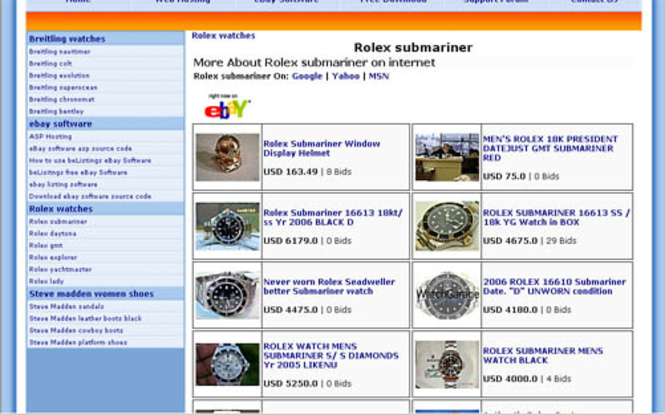Open Breitling evolution in sidebar
The width and height of the screenshot is (665, 415).
pyautogui.click(x=59, y=75)
